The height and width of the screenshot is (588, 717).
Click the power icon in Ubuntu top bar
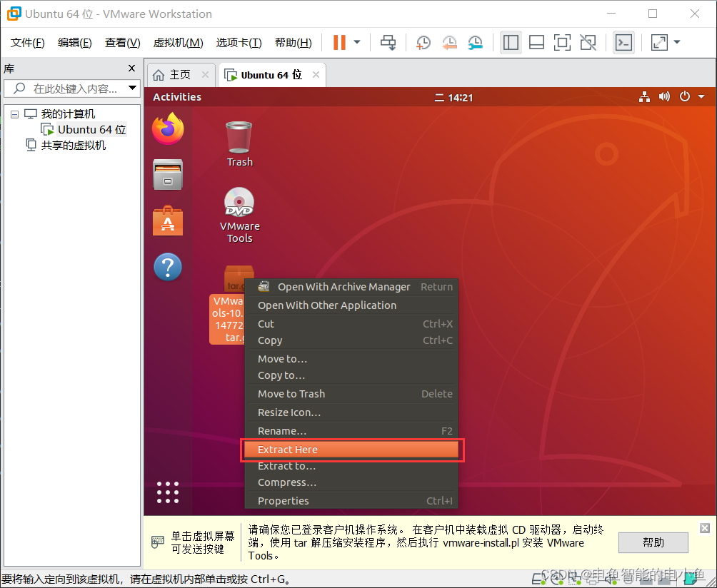coord(685,97)
